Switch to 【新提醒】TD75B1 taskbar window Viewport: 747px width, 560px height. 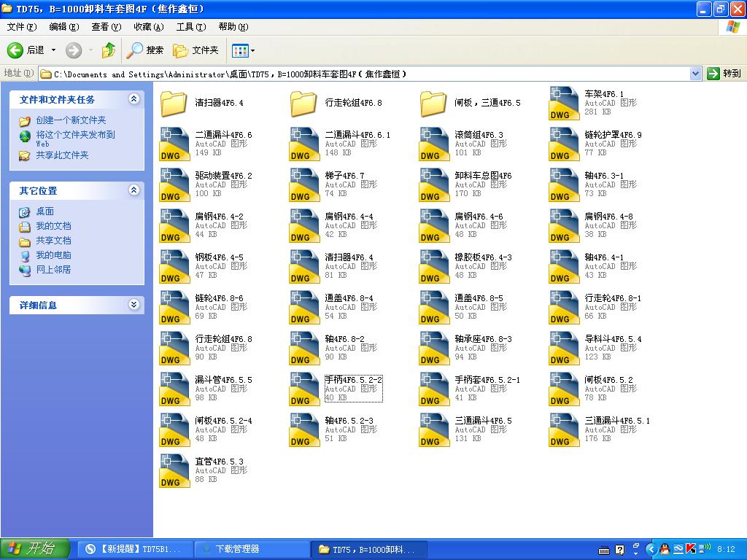pyautogui.click(x=135, y=549)
